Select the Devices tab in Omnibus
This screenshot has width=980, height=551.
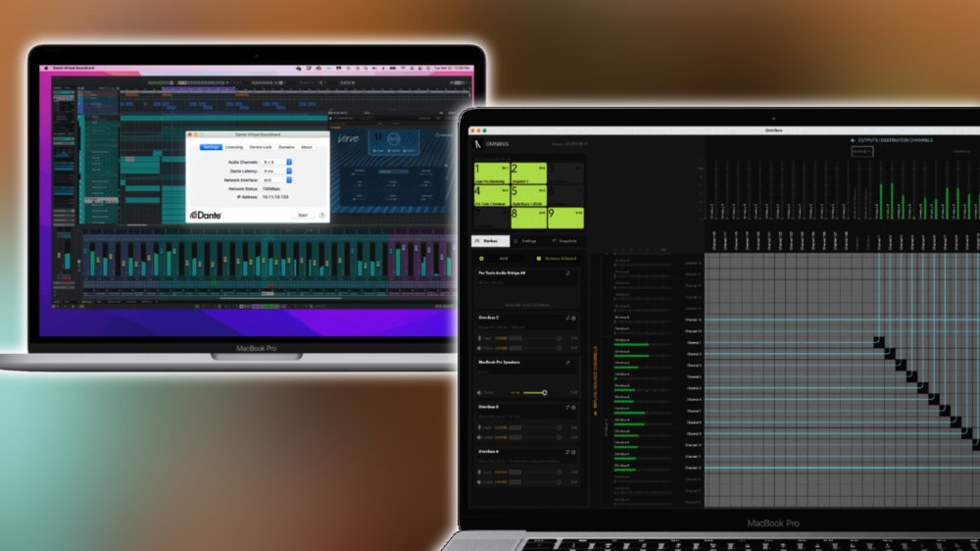pos(490,241)
